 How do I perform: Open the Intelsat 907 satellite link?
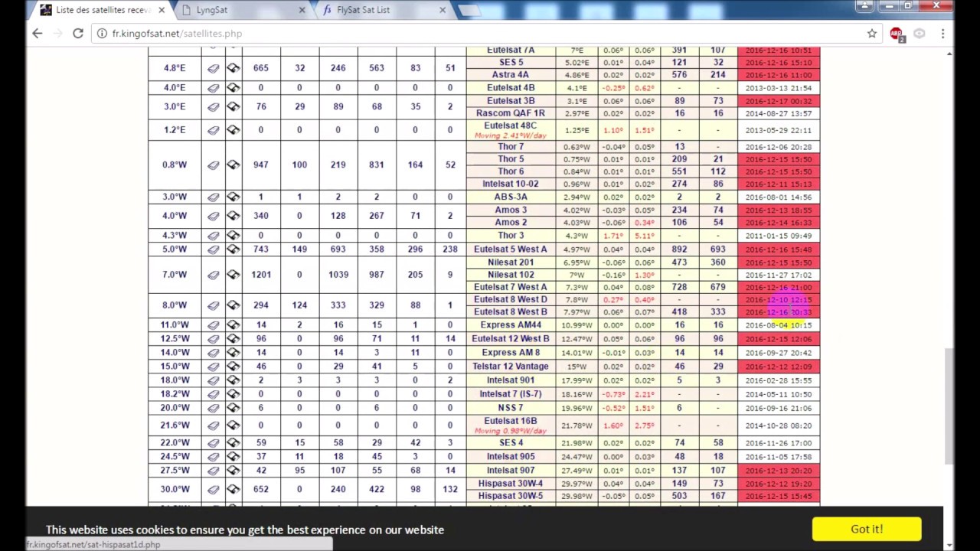511,471
